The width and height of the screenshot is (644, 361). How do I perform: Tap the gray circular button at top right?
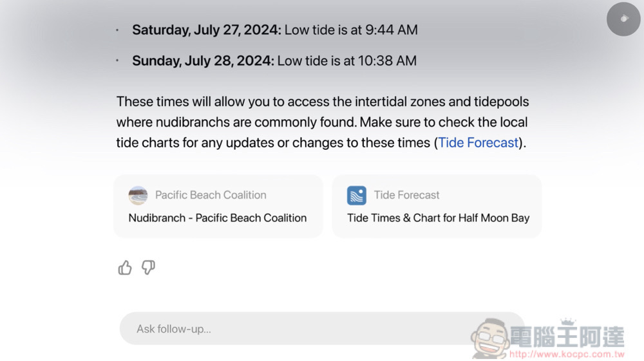pos(623,19)
